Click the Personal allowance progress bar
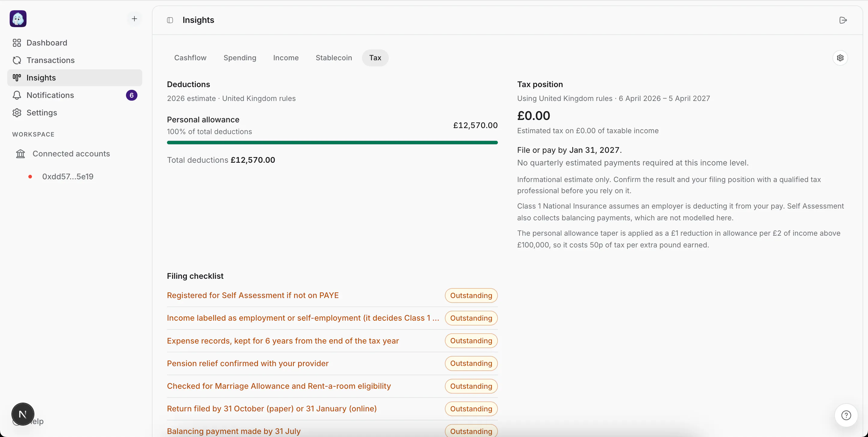Screen dimensions: 868x437 click(x=332, y=143)
